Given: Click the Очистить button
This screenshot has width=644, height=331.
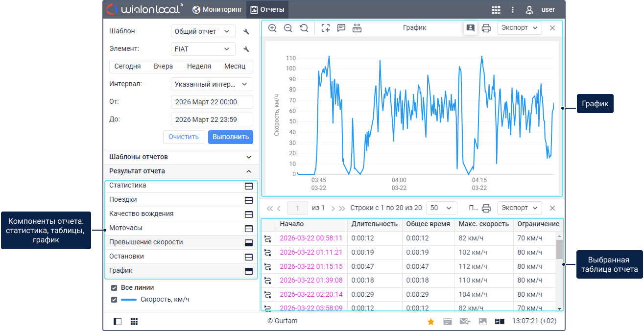Looking at the screenshot, I should (x=183, y=137).
